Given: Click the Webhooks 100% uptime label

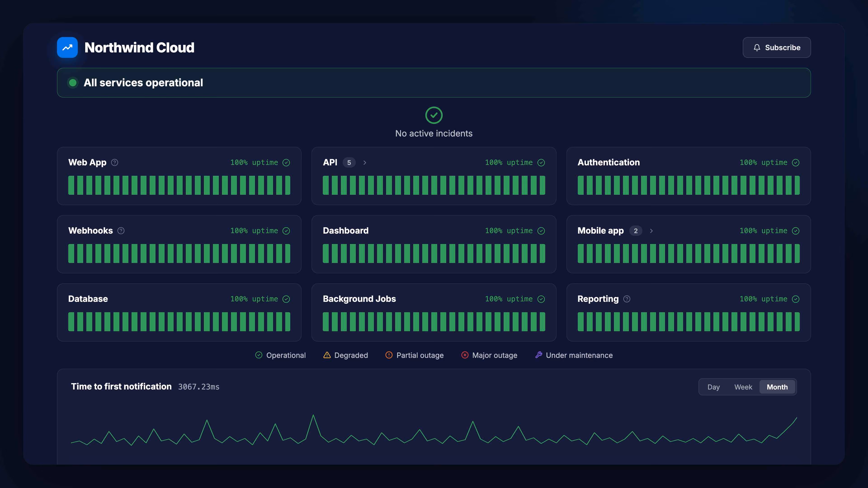Looking at the screenshot, I should [254, 231].
